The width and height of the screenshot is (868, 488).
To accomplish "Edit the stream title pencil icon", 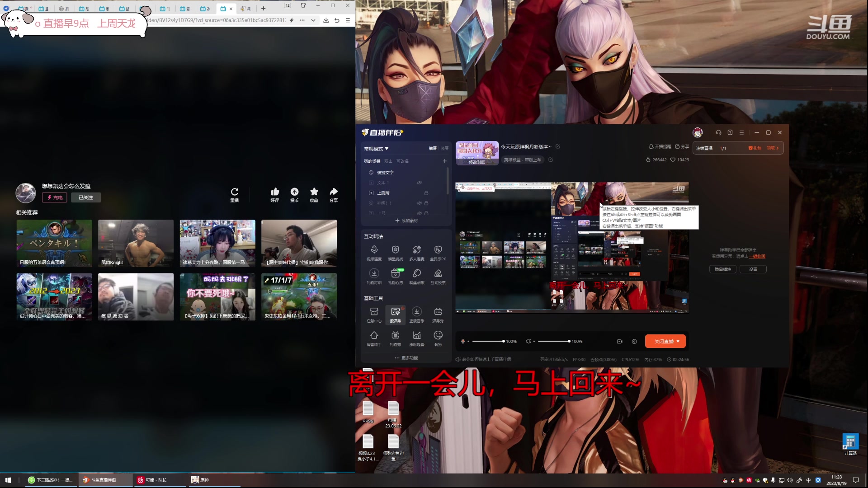I will point(557,146).
